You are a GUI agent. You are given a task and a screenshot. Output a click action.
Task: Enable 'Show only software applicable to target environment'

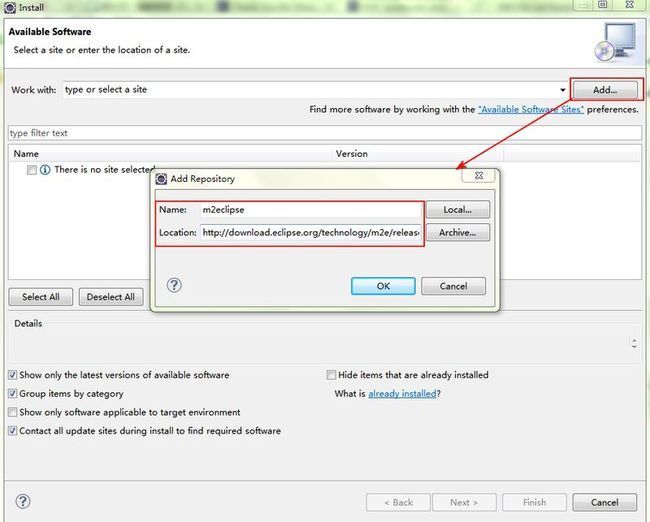[13, 412]
